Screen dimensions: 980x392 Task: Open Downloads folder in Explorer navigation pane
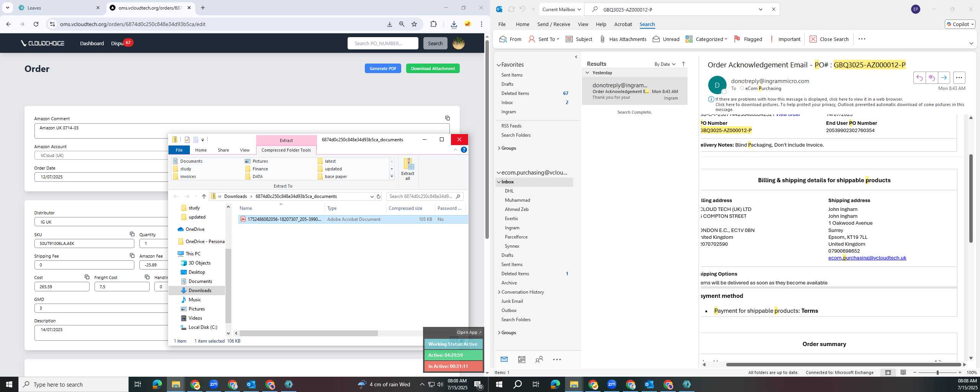(x=199, y=291)
